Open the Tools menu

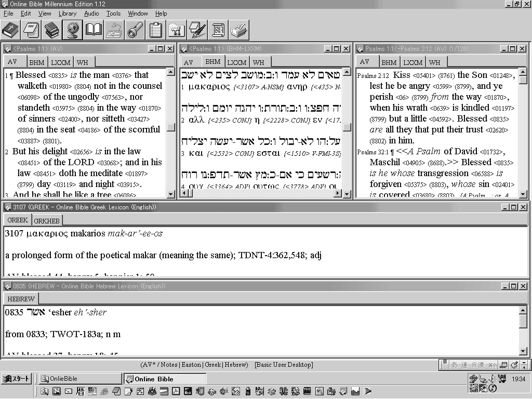(113, 14)
